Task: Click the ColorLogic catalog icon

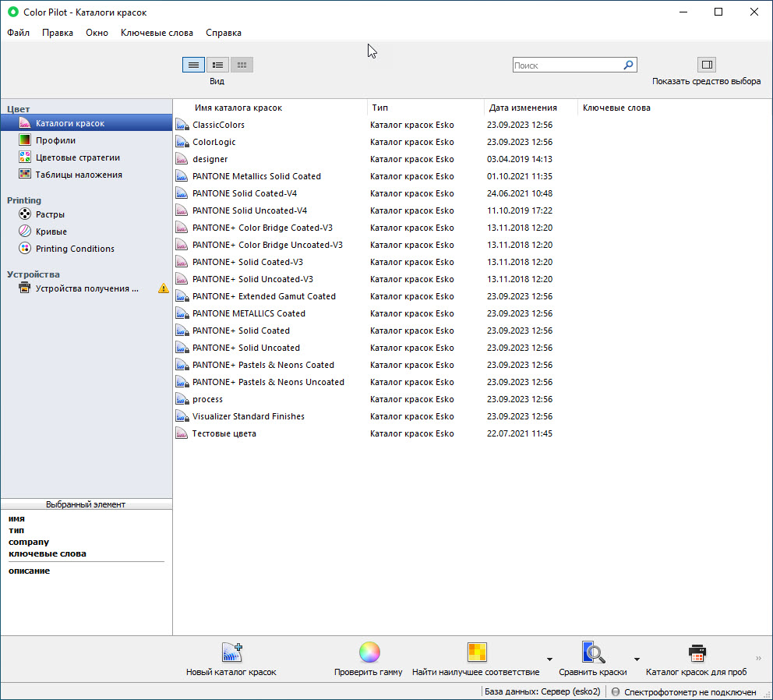Action: (182, 142)
